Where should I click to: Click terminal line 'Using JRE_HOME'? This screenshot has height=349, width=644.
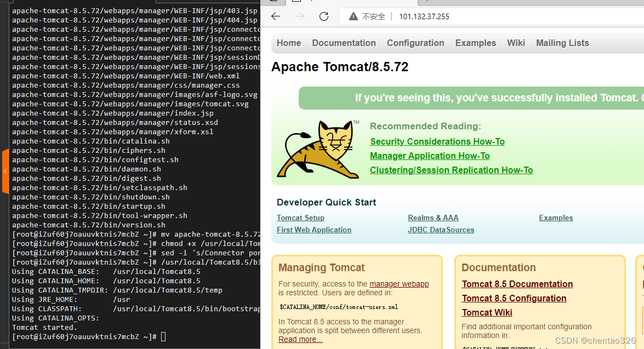pos(71,300)
